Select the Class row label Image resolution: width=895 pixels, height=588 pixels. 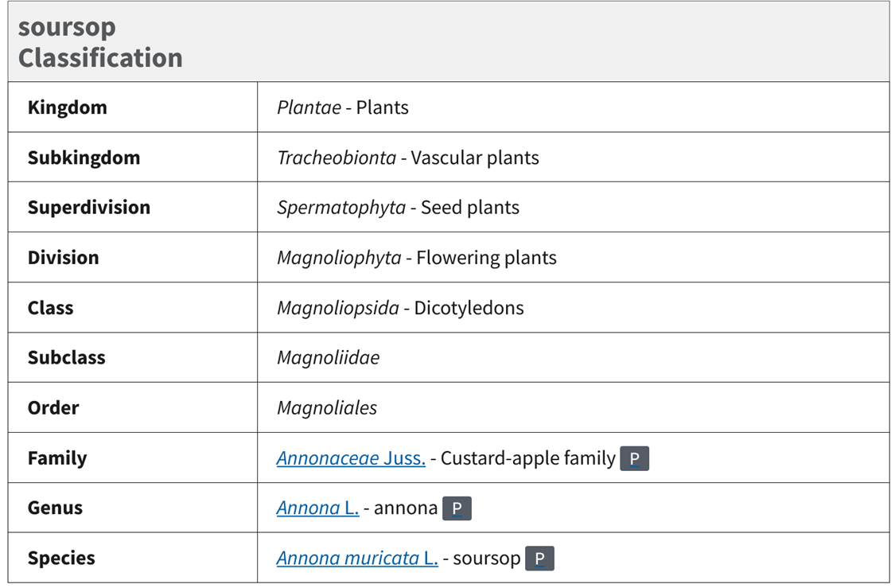click(x=50, y=309)
